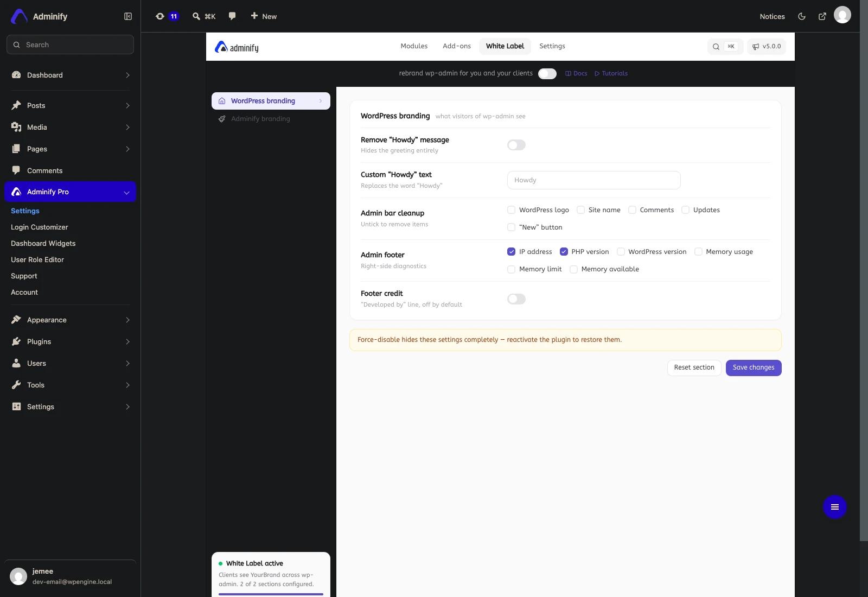The width and height of the screenshot is (868, 597).
Task: Open the Docs link
Action: [x=576, y=74]
